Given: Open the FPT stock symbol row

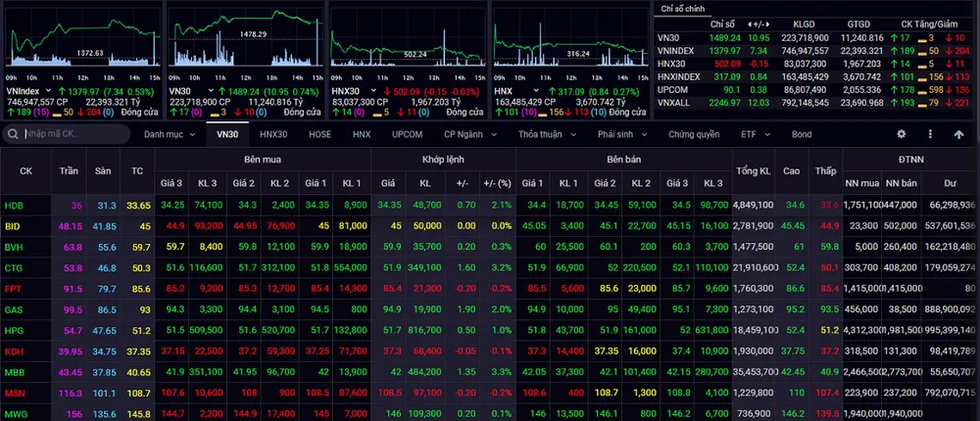Looking at the screenshot, I should (x=14, y=289).
